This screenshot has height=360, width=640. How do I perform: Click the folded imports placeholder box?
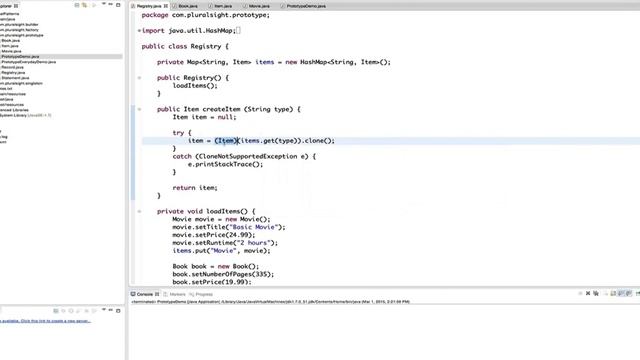pos(238,31)
